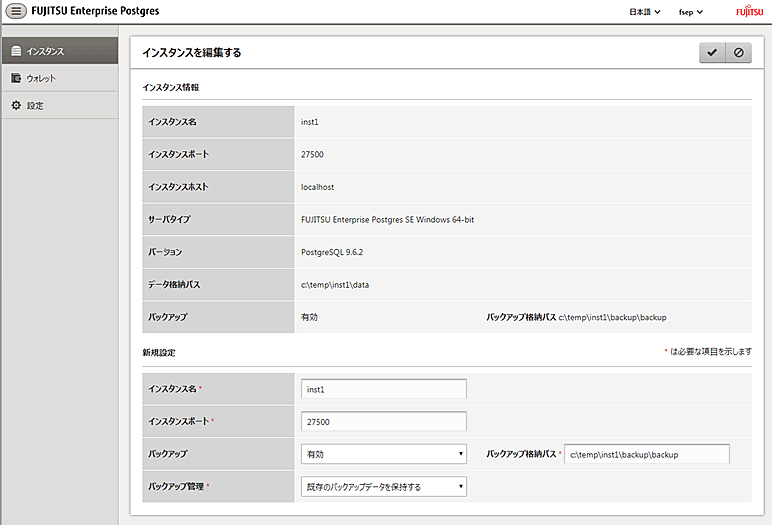Click the FUJITSU Enterprise Postgres title
This screenshot has height=525, width=772.
95,11
